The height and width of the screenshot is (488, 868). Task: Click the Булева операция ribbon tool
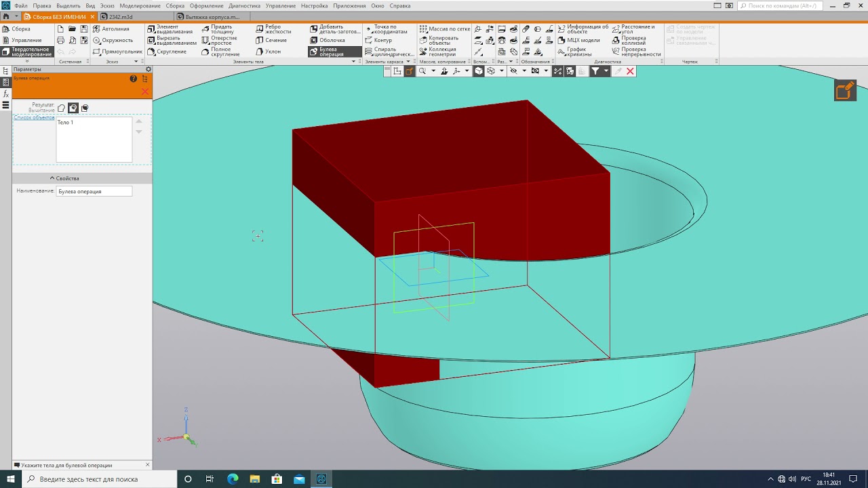point(334,52)
